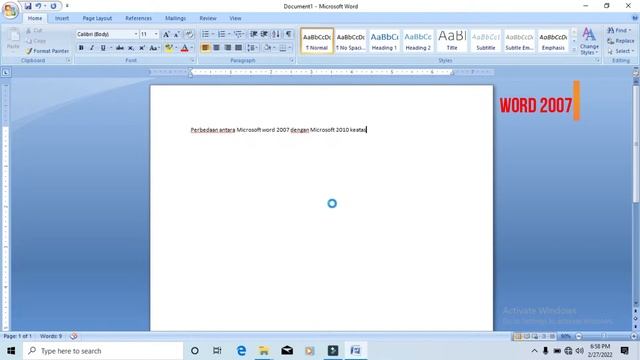Image resolution: width=640 pixels, height=360 pixels.
Task: Click Replace in Editing group
Action: (620, 41)
